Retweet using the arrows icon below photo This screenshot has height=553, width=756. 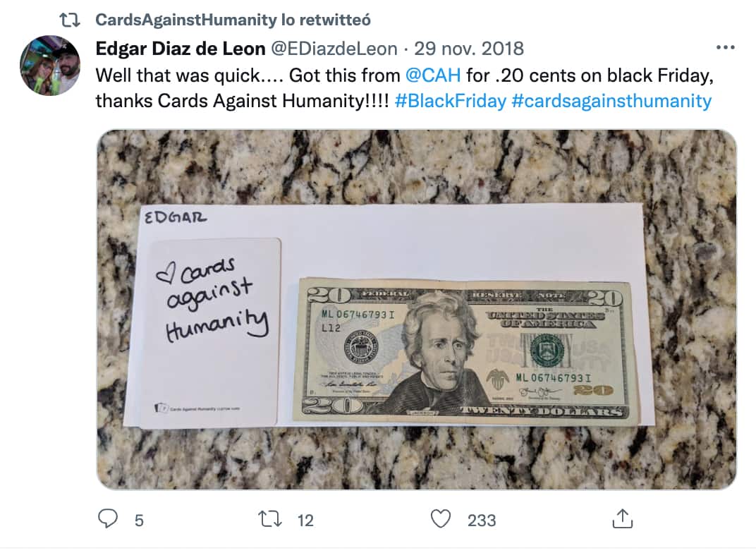tap(270, 519)
